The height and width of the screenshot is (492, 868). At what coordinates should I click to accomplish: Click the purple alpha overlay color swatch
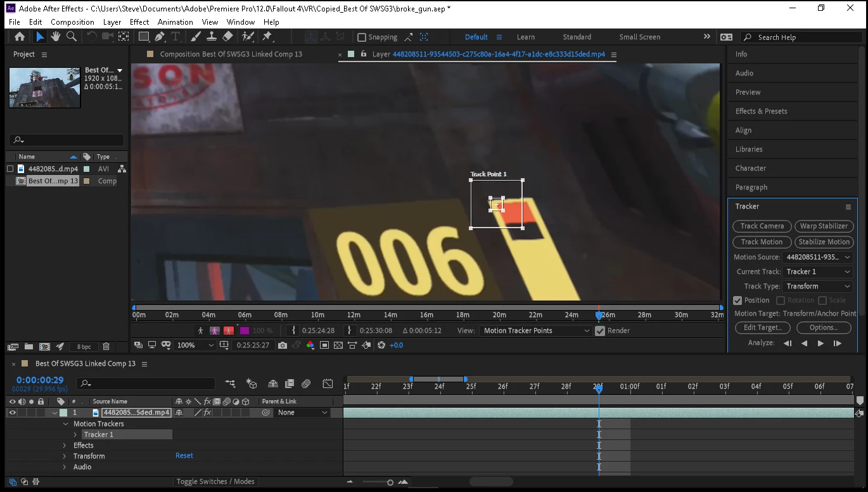[243, 330]
